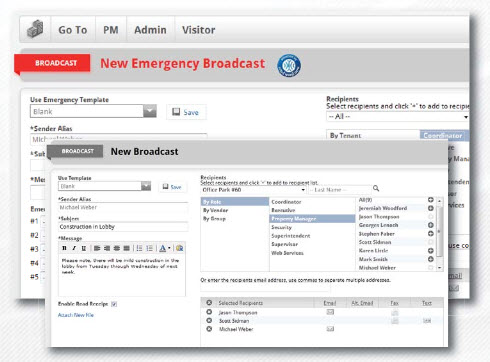490x362 pixels.
Task: Select Superintendent role
Action: click(312, 236)
